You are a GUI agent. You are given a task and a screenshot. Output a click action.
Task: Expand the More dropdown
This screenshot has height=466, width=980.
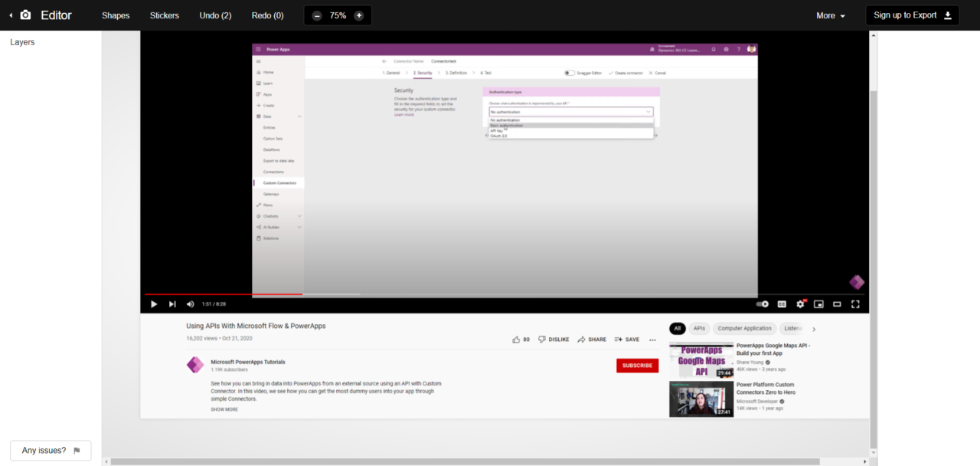(x=831, y=15)
